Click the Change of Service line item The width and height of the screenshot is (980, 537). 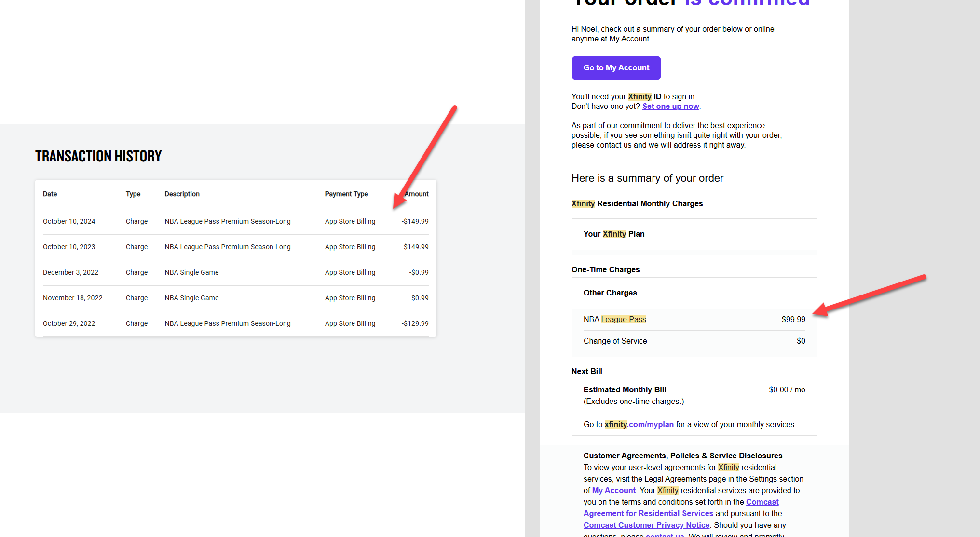(x=615, y=341)
